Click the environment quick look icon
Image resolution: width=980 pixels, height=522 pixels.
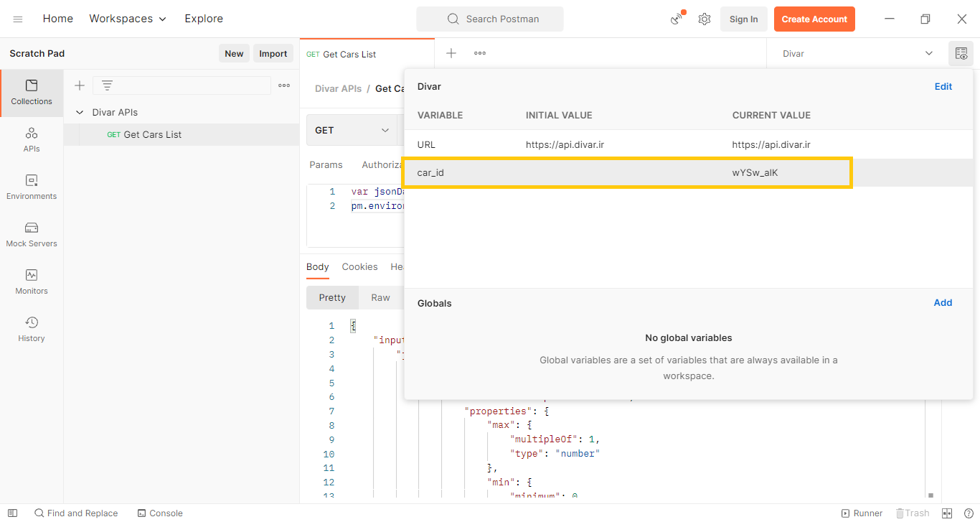pos(961,54)
